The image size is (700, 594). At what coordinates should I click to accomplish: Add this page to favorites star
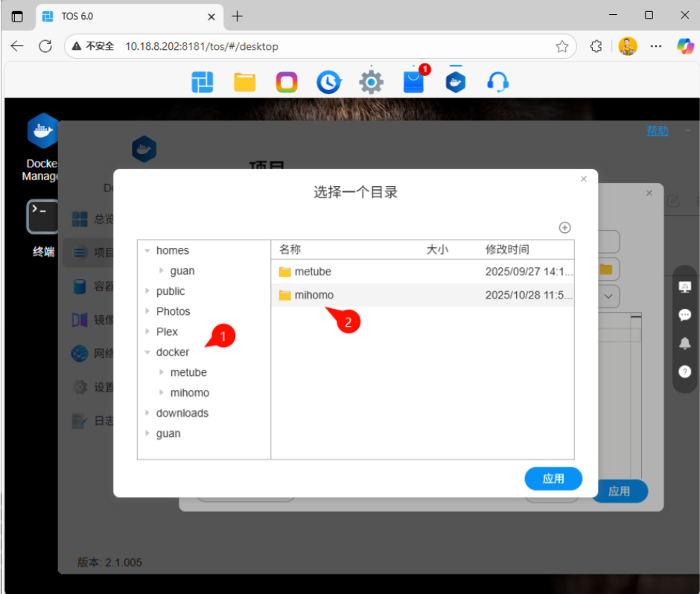tap(562, 46)
